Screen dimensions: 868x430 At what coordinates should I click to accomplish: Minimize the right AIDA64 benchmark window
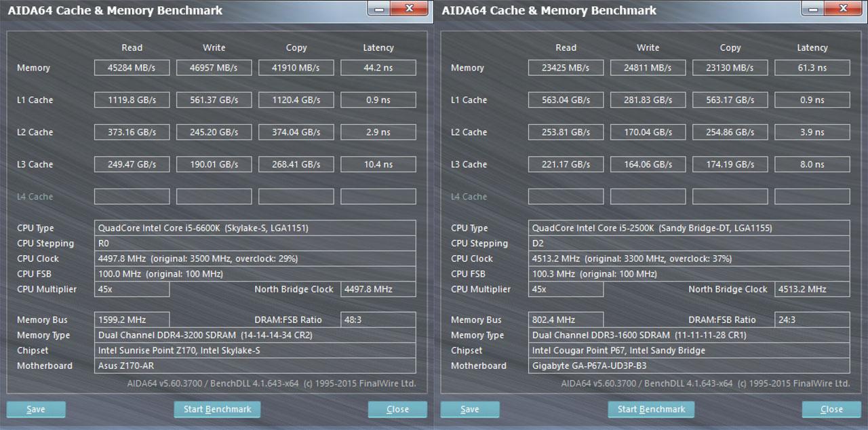[812, 9]
